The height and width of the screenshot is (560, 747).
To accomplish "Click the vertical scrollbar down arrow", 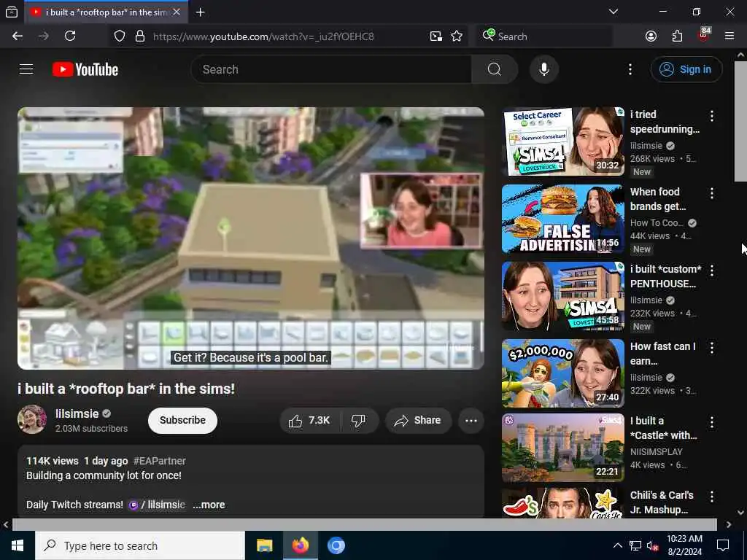I will [x=740, y=513].
